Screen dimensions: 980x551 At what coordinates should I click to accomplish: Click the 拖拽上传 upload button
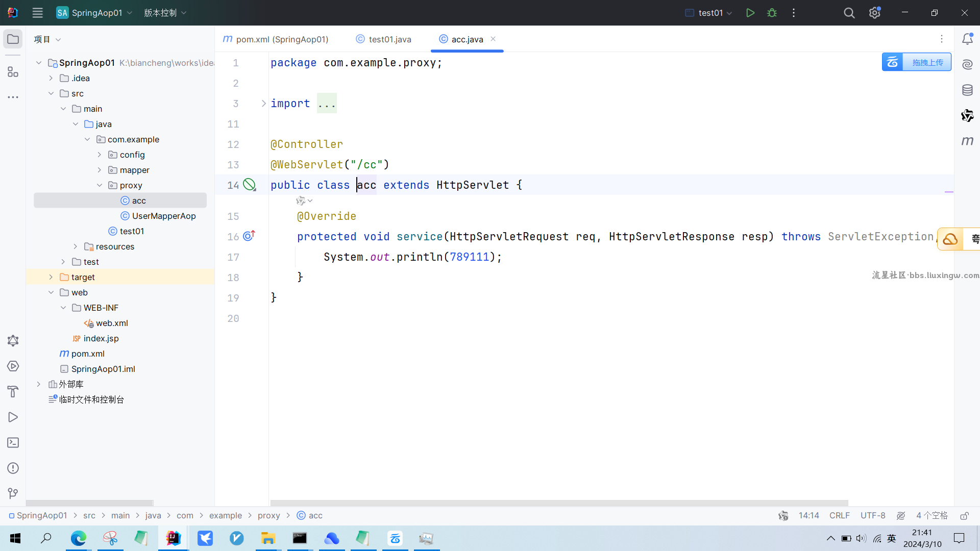pyautogui.click(x=916, y=62)
